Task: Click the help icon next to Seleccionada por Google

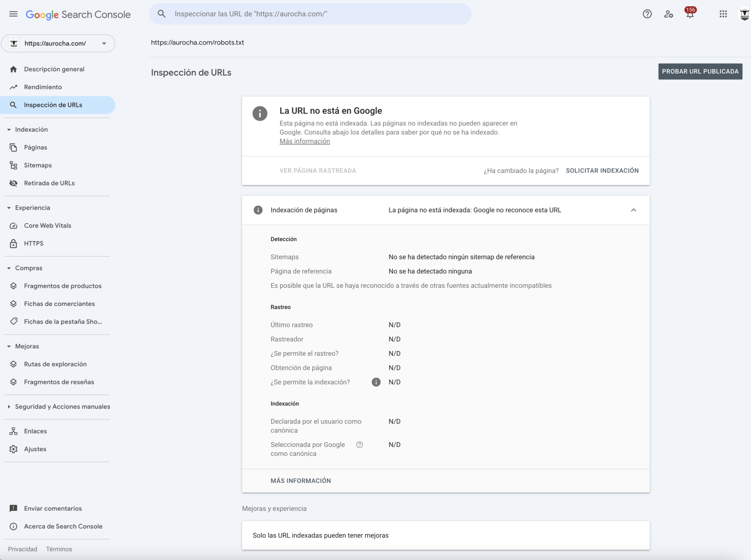Action: click(x=359, y=445)
